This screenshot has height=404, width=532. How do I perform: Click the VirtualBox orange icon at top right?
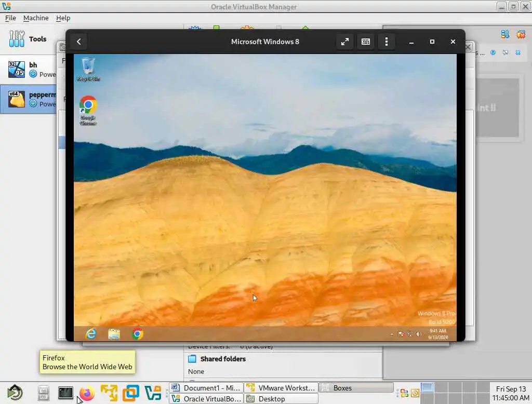521,34
